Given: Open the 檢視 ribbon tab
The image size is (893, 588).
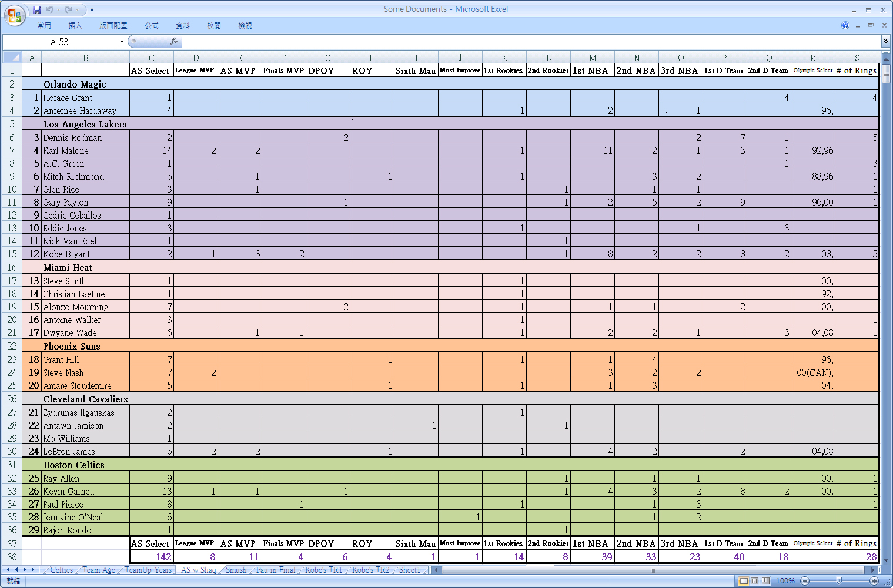Looking at the screenshot, I should tap(245, 26).
